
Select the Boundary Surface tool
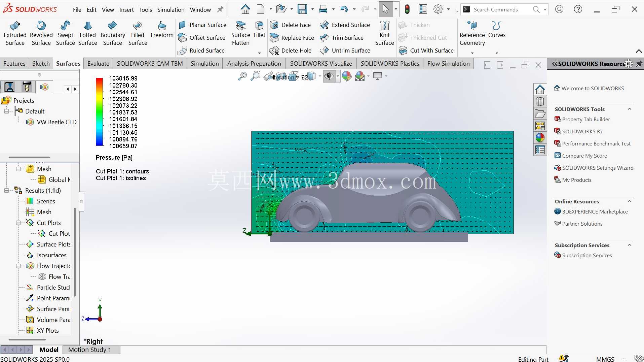click(x=113, y=33)
